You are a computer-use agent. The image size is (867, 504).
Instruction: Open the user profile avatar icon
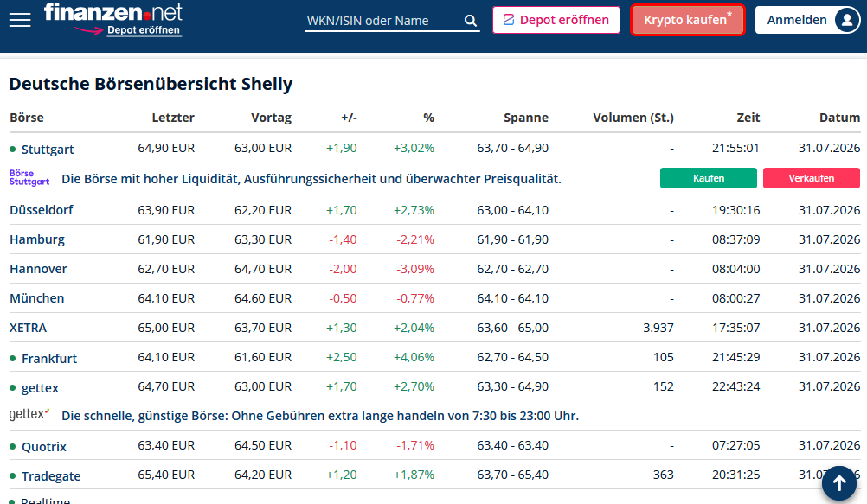[846, 20]
